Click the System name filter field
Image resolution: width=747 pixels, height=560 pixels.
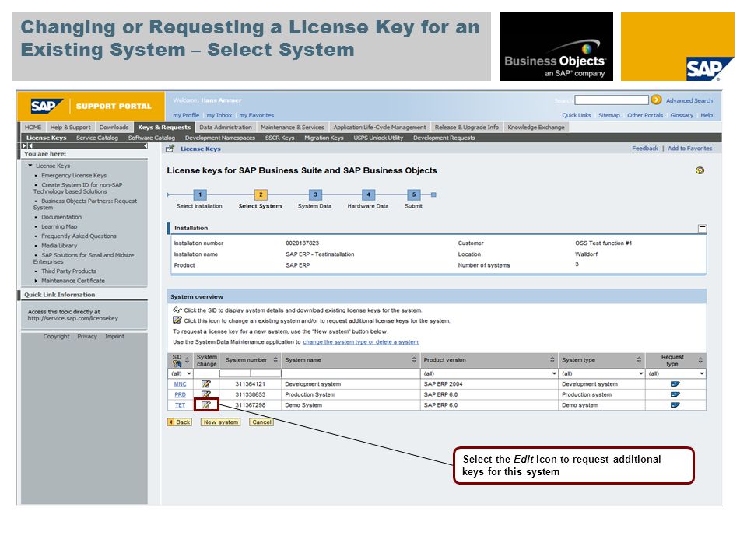tap(351, 373)
